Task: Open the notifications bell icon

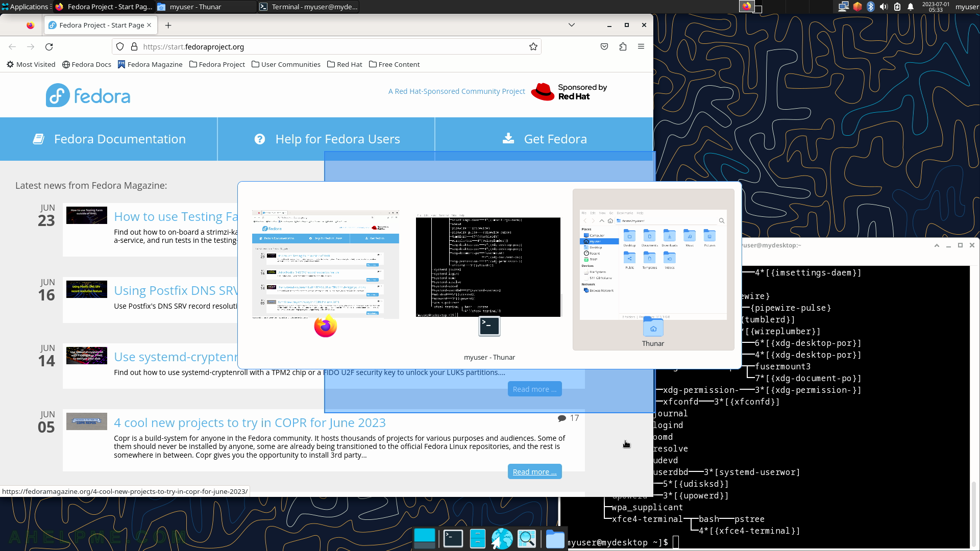Action: (911, 7)
